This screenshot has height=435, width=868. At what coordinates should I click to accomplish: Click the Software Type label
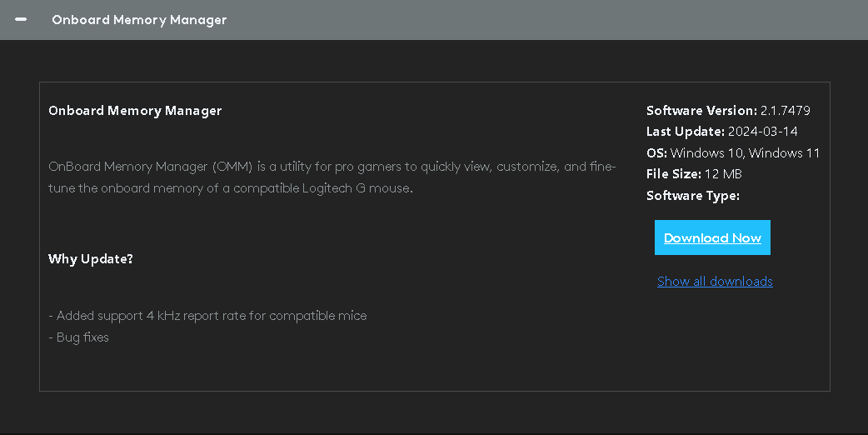click(692, 195)
